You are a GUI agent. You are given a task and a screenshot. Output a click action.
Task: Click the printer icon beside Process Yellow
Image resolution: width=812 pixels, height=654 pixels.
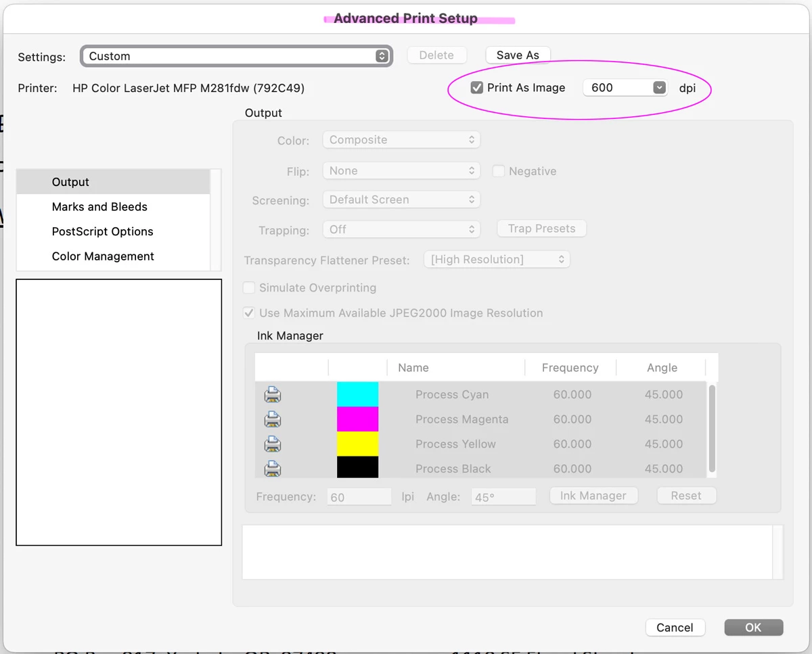[x=273, y=444]
